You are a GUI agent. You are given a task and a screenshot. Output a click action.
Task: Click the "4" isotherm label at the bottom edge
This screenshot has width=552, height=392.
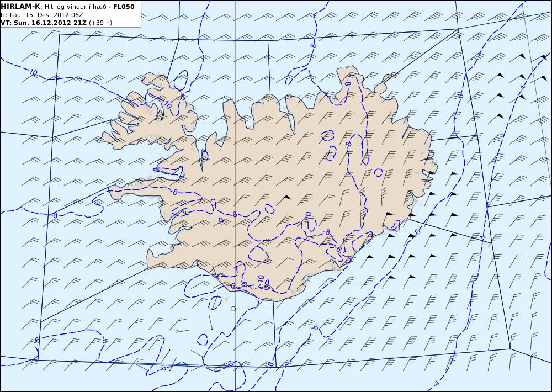437,383
